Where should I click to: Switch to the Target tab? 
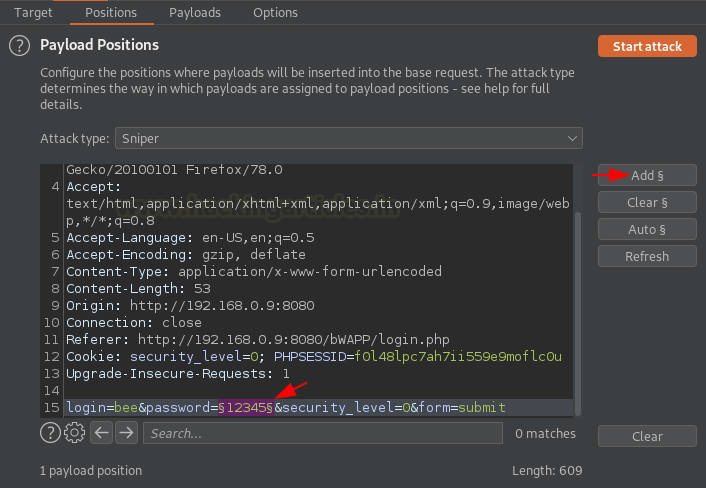click(33, 13)
